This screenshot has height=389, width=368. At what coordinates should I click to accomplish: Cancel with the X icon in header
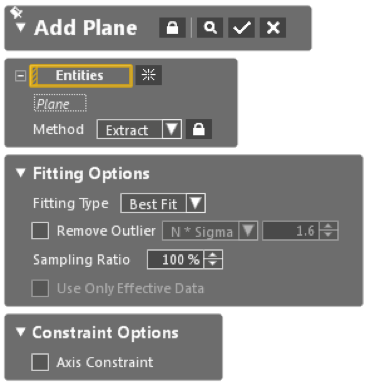(273, 28)
